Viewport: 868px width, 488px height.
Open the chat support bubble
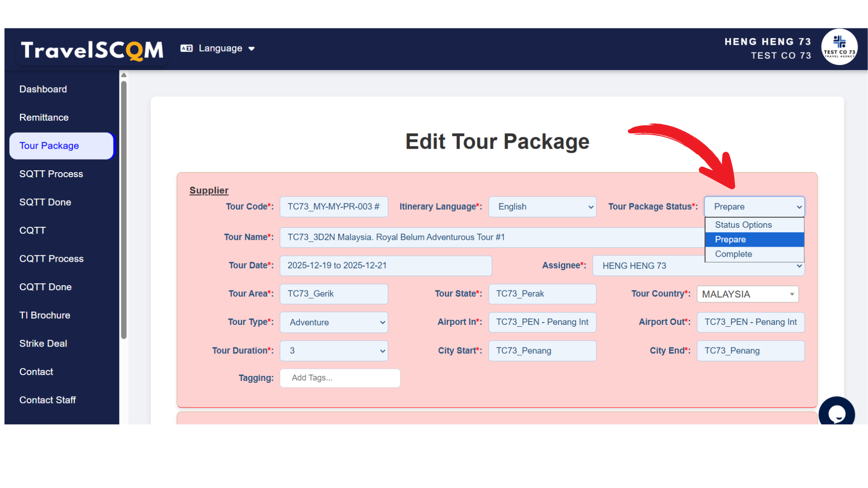pyautogui.click(x=836, y=413)
